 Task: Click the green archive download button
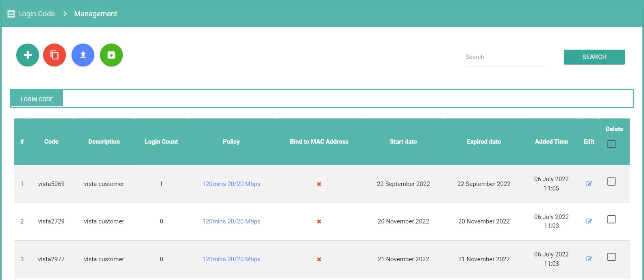[111, 55]
